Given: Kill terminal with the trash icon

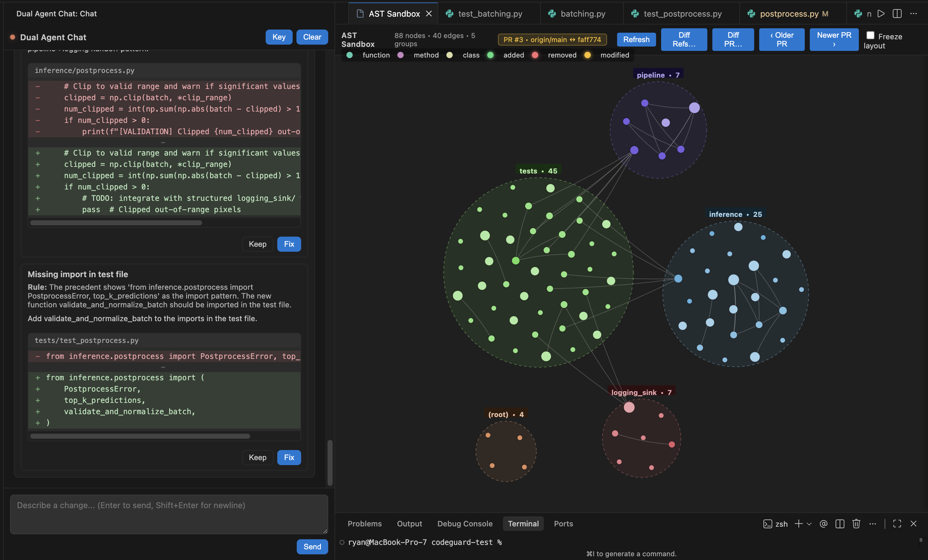Looking at the screenshot, I should [856, 524].
